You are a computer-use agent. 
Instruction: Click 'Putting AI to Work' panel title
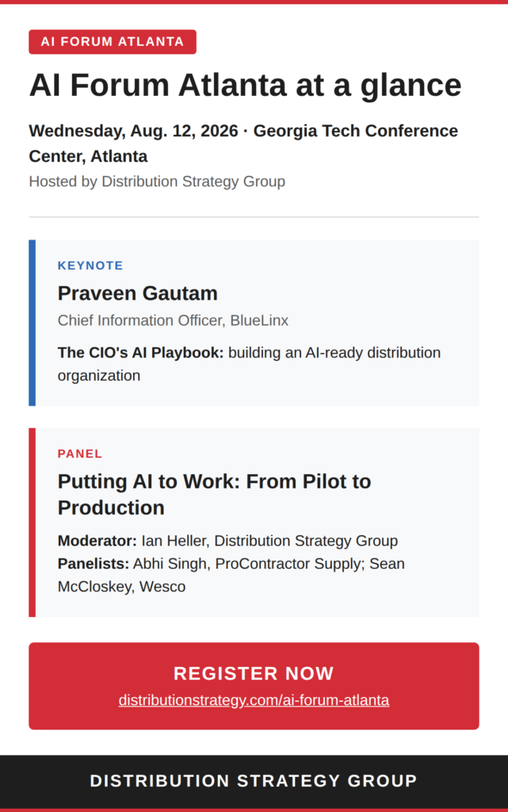(x=214, y=495)
